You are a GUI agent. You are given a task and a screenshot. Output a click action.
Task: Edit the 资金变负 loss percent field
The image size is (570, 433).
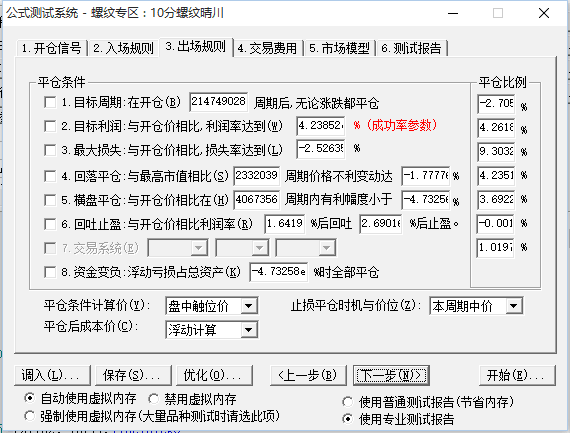279,272
